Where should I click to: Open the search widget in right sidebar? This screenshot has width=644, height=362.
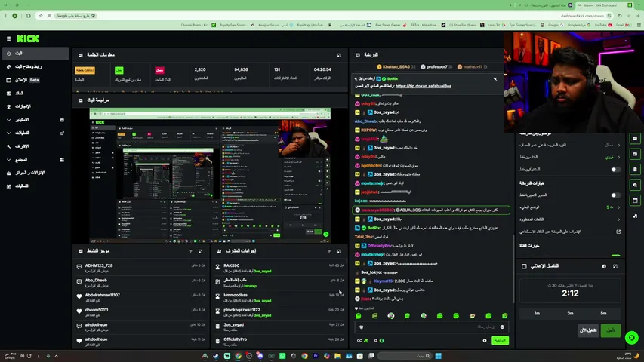click(x=635, y=185)
